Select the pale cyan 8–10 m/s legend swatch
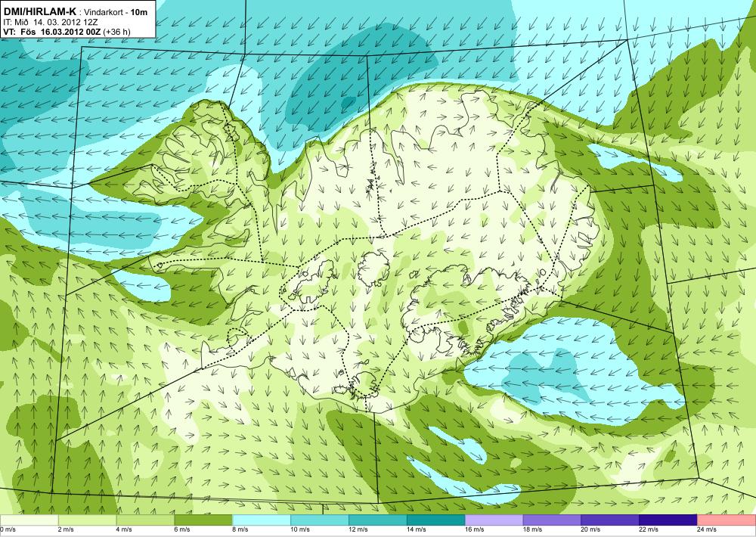This screenshot has width=756, height=537. pyautogui.click(x=262, y=520)
